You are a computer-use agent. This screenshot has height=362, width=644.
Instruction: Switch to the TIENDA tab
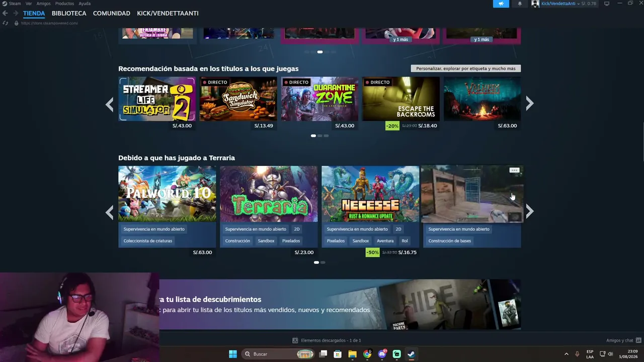34,14
